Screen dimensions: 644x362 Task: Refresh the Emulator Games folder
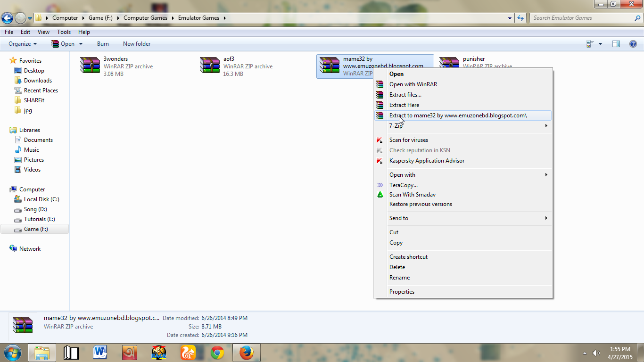point(520,18)
